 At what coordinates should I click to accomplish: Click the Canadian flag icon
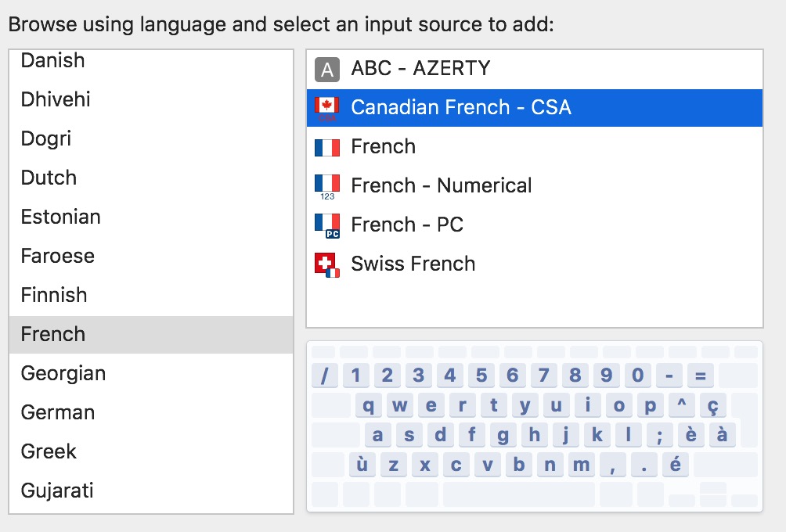[326, 108]
